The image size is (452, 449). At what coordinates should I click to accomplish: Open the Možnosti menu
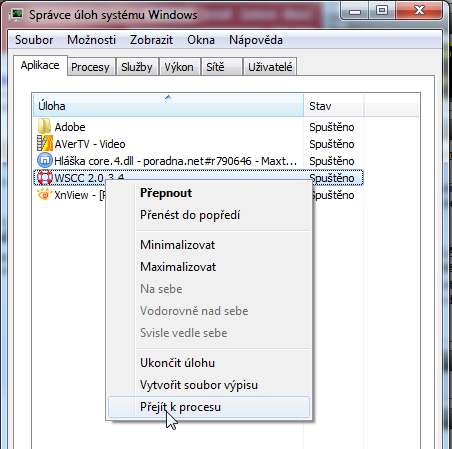91,40
